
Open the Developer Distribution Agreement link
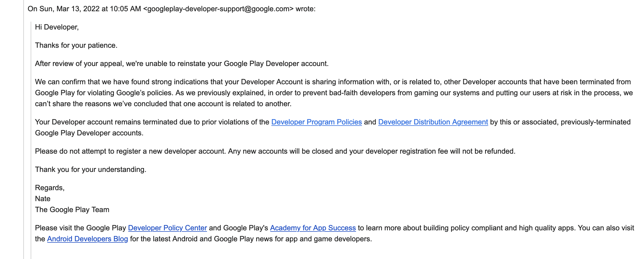[433, 122]
